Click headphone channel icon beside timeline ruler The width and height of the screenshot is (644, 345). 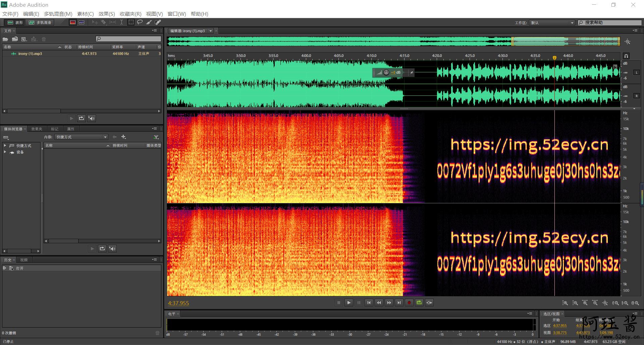tap(626, 56)
